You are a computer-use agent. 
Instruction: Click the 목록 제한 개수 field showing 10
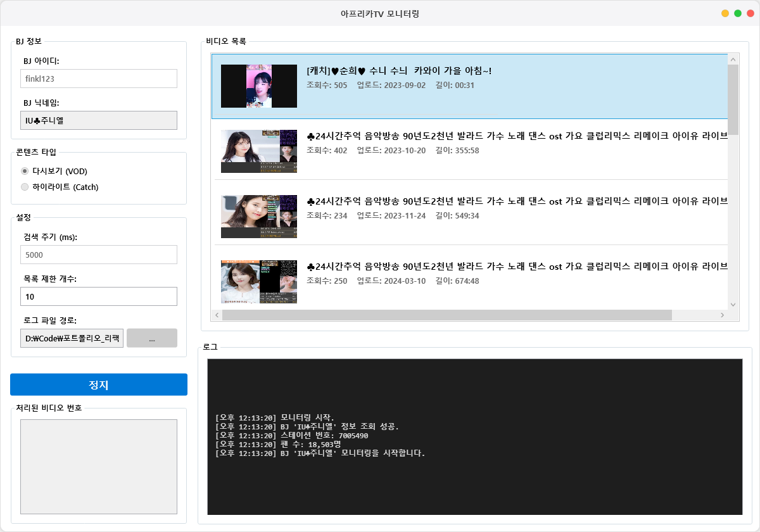(x=98, y=296)
